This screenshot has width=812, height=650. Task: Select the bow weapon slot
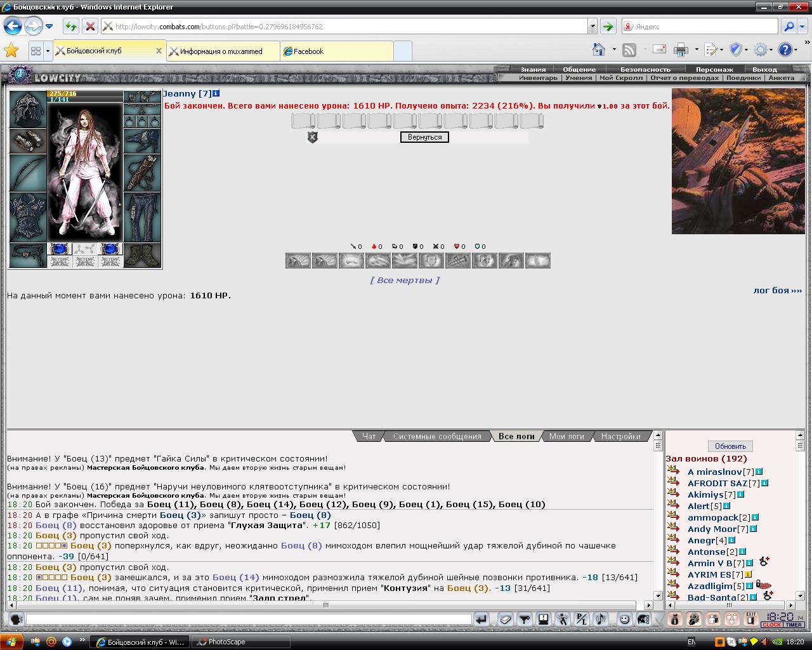pos(28,173)
